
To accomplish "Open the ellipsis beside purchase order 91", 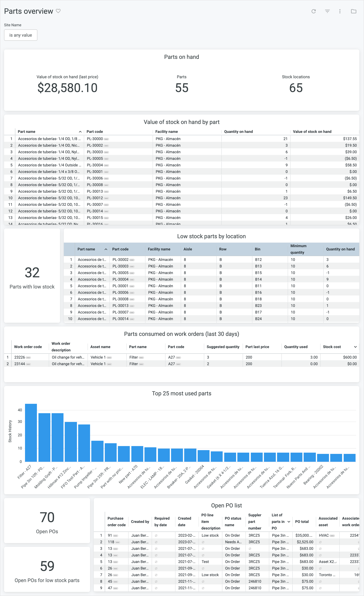I will [116, 535].
